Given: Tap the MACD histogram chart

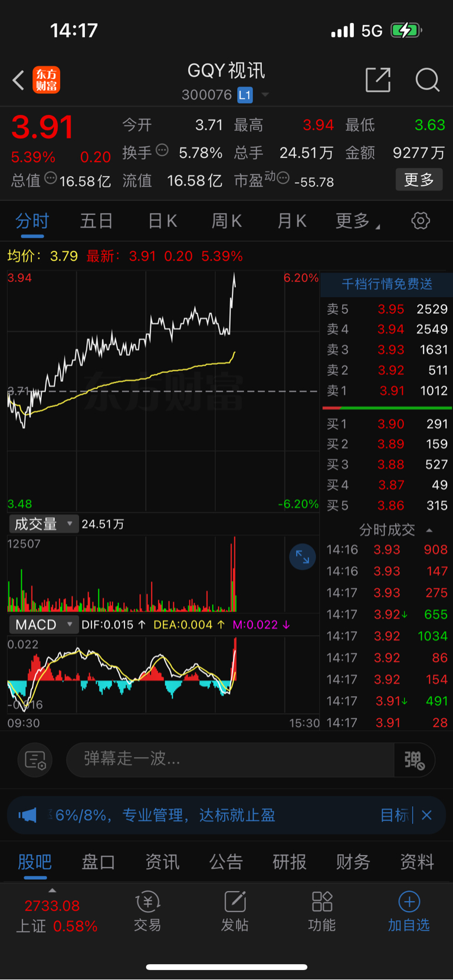Looking at the screenshot, I should point(163,675).
